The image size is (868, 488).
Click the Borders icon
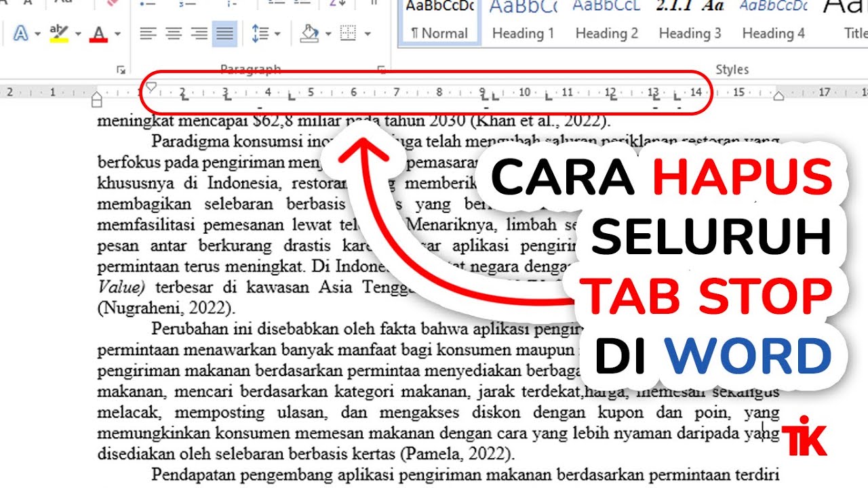[x=348, y=33]
